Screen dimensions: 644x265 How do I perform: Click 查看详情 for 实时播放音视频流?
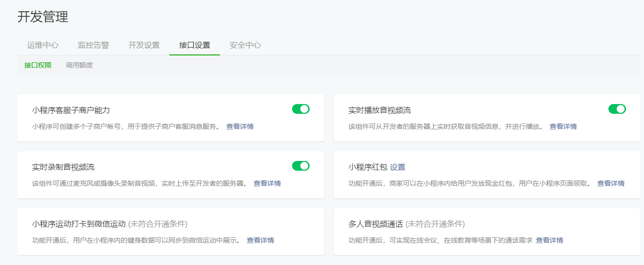point(563,126)
